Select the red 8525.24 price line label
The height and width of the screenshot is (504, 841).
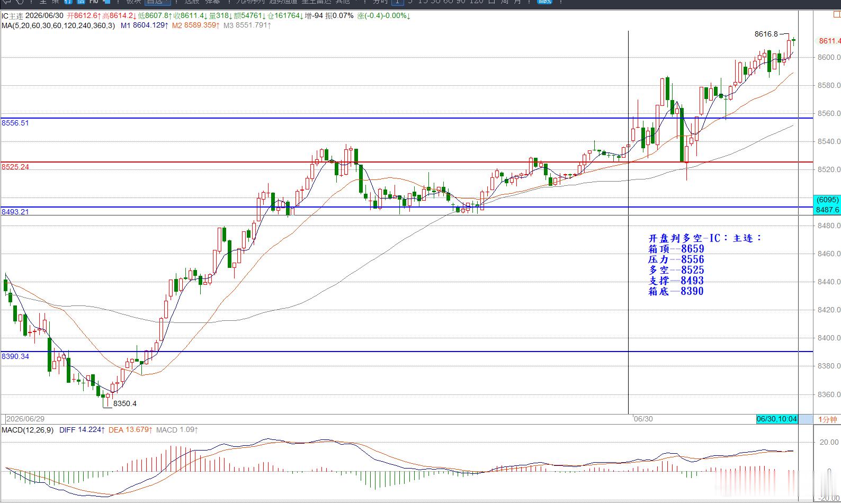(x=15, y=167)
